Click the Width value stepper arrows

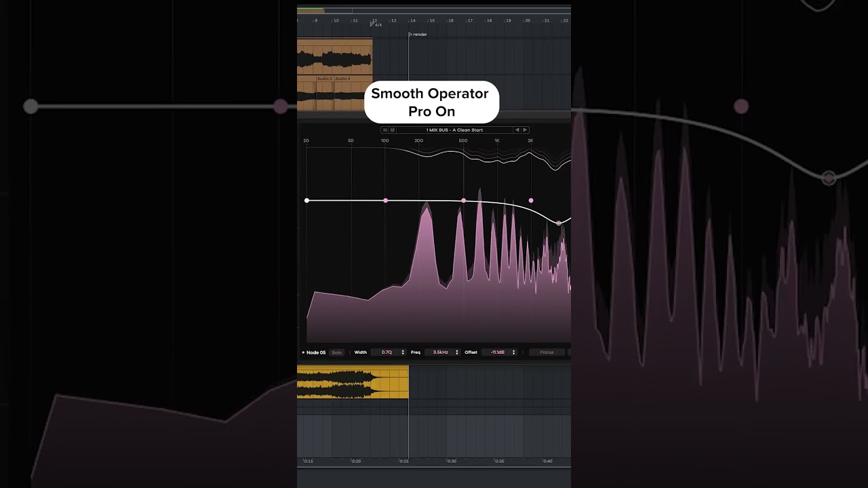[x=403, y=352]
